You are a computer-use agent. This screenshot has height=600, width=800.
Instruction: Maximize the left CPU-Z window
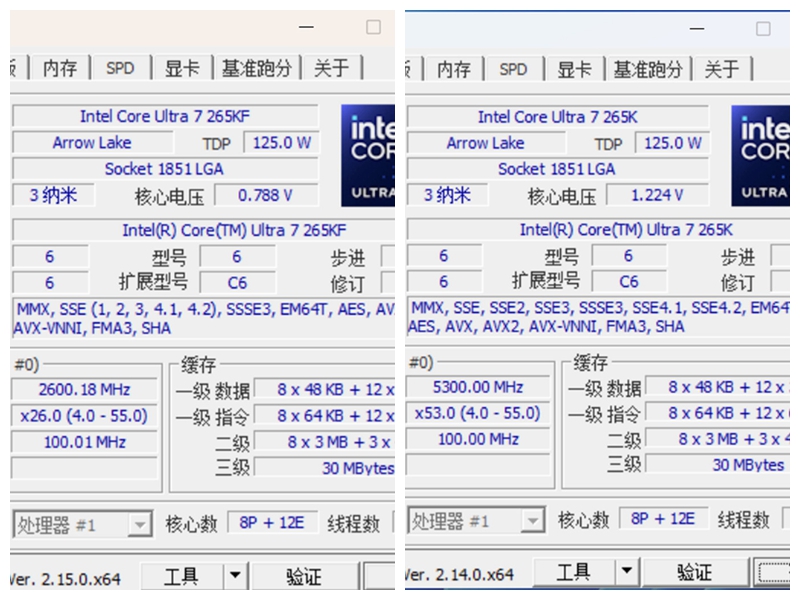click(x=373, y=27)
